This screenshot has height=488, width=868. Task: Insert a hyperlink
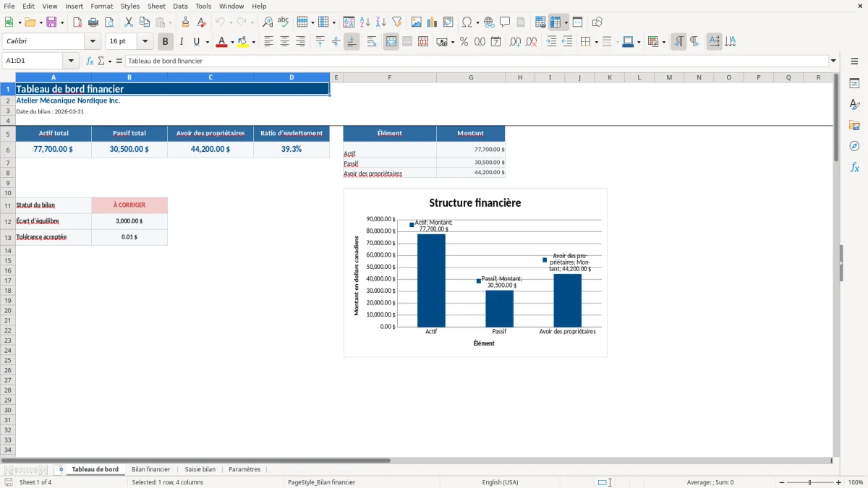coord(489,22)
